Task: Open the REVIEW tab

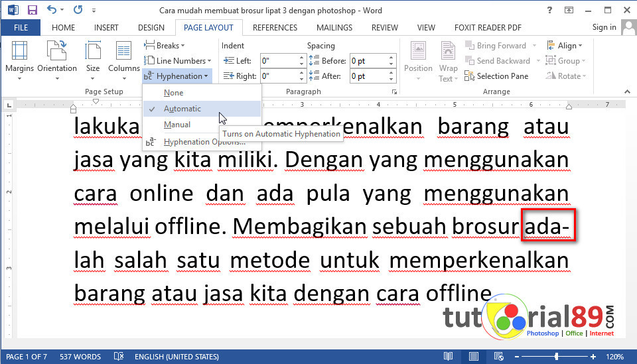Action: click(x=385, y=28)
